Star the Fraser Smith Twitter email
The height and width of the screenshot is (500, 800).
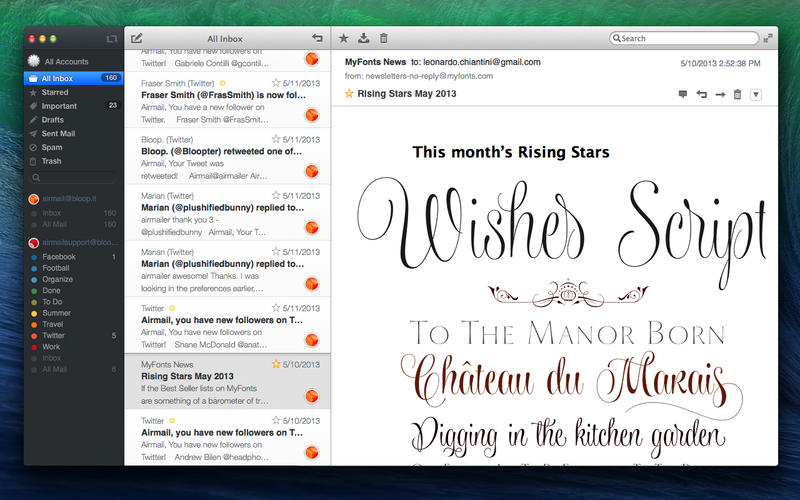[x=276, y=83]
